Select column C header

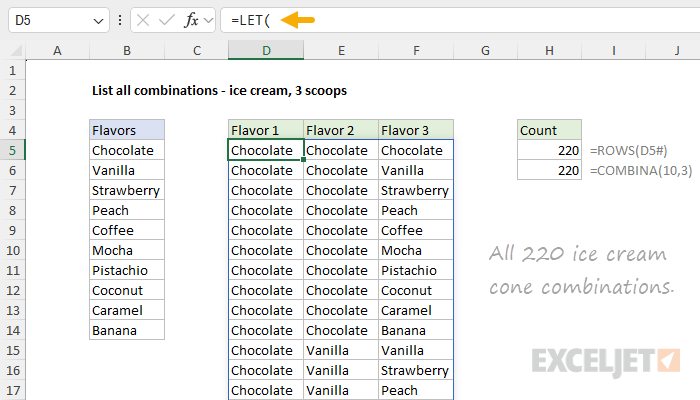(196, 50)
